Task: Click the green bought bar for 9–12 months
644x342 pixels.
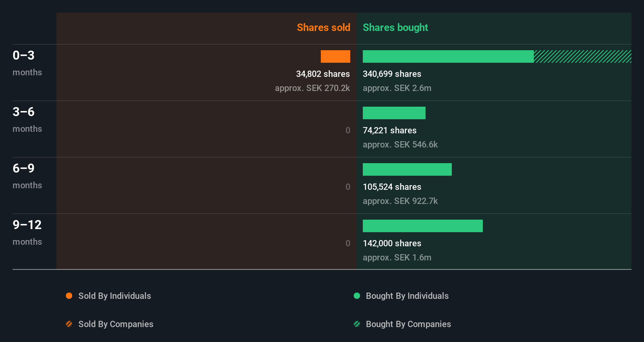Action: coord(423,226)
